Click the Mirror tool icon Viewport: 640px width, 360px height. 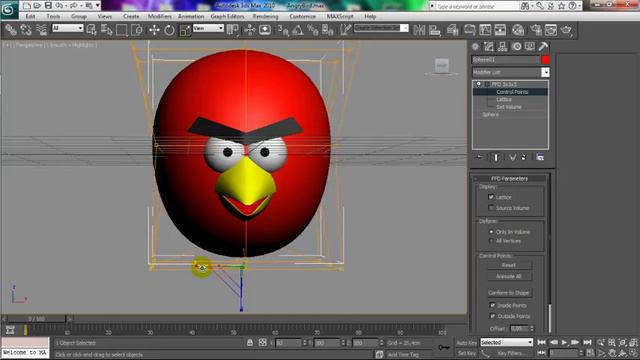click(419, 29)
